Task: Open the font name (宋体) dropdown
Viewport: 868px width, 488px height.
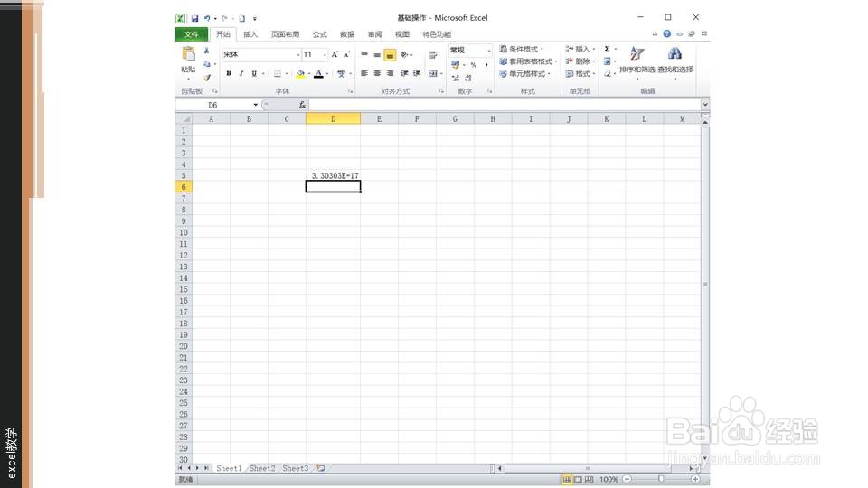Action: (x=297, y=55)
